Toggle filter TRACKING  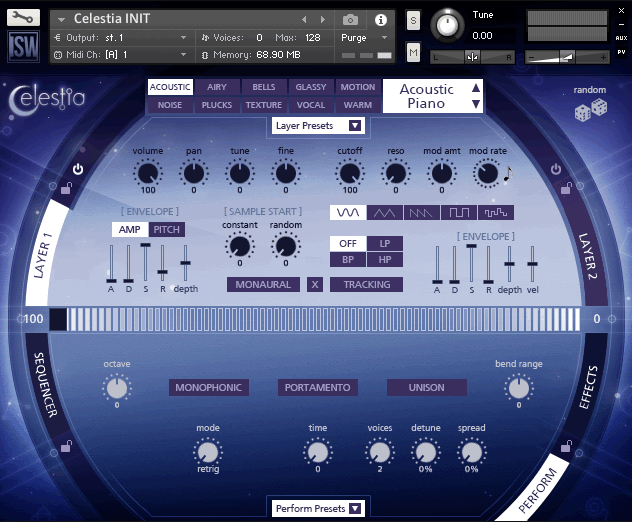[366, 285]
